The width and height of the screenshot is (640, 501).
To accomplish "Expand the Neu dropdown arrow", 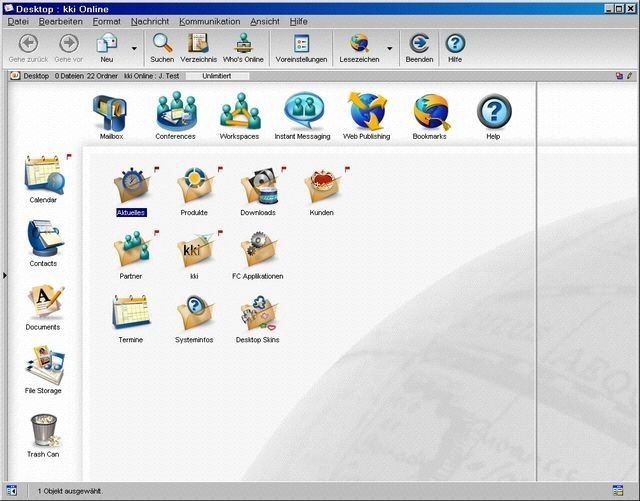I will click(x=134, y=49).
